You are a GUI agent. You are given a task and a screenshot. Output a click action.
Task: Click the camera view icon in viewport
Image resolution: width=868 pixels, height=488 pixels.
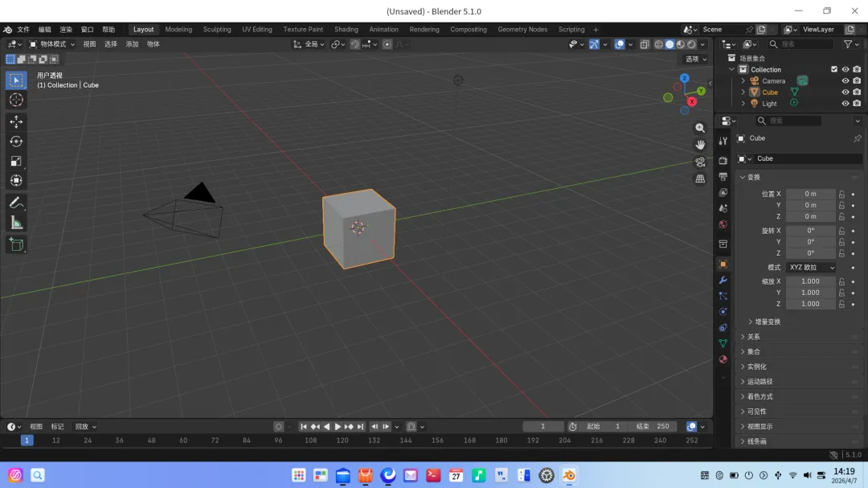point(700,162)
